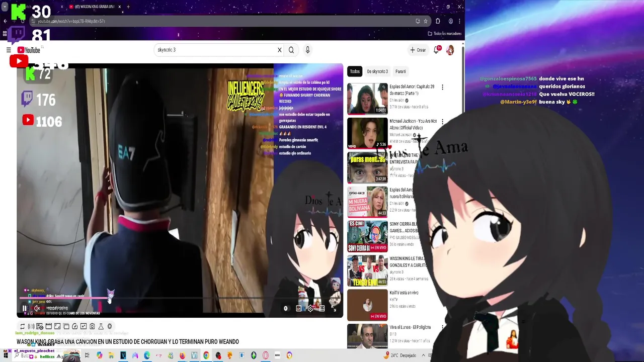This screenshot has height=362, width=644.
Task: Open Microsoft Edge from the taskbar
Action: pos(147,355)
